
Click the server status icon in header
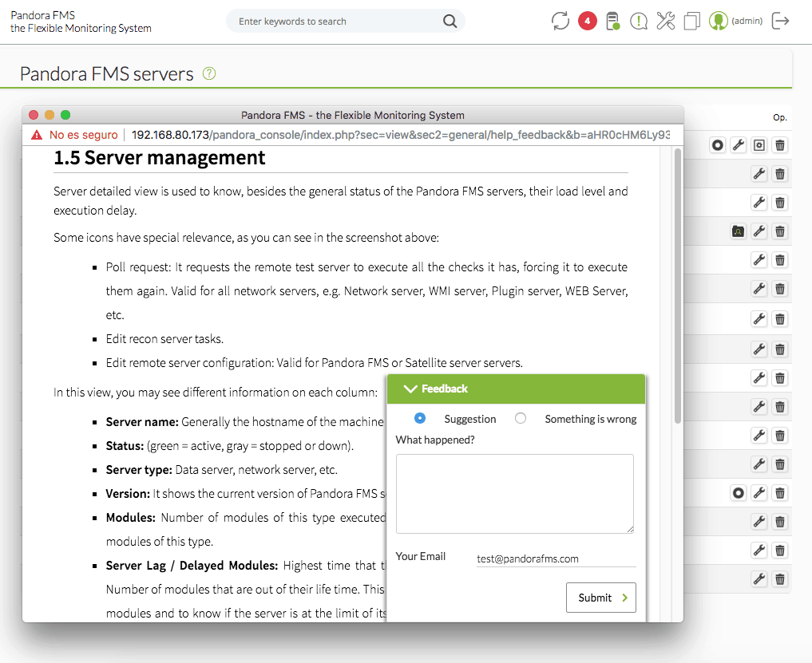[612, 22]
